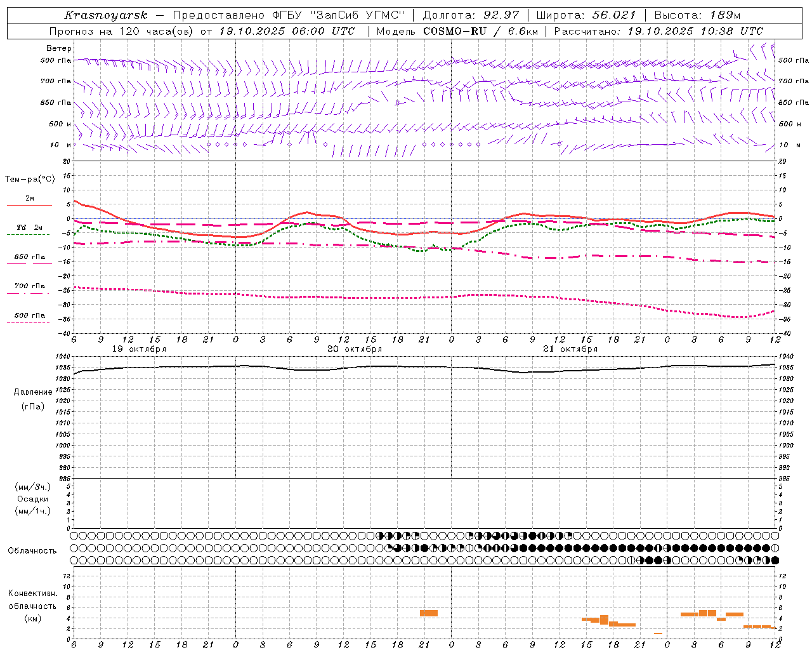
Task: Click the 'Широта: 56.021' latitude value
Action: coord(586,15)
